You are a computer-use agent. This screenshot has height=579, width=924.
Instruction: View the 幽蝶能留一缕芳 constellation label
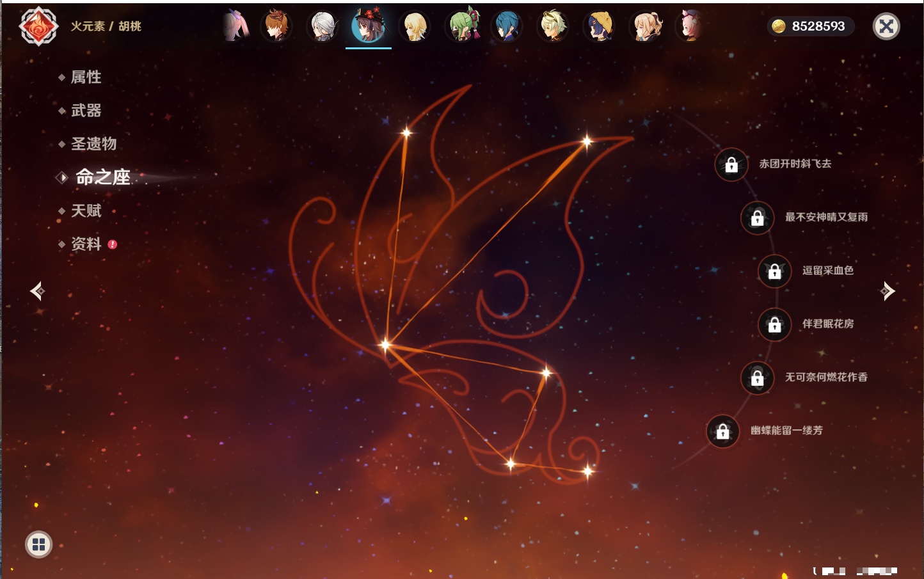point(786,431)
